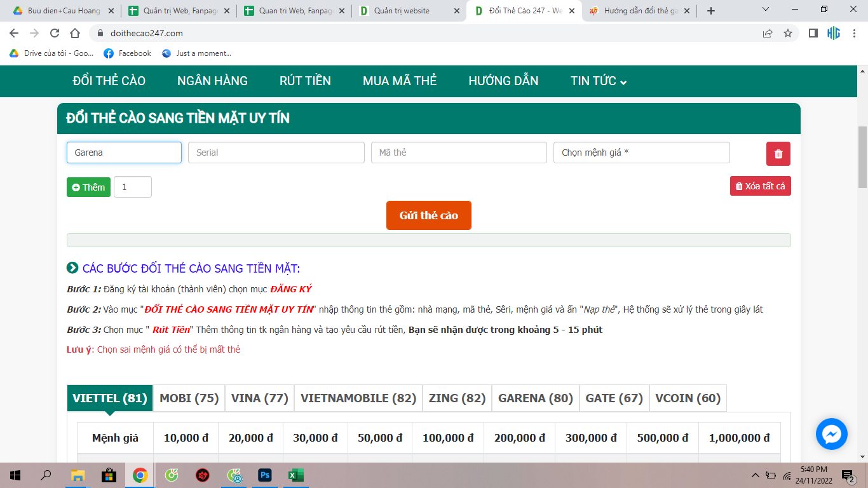Click the row count field showing 1

click(133, 187)
